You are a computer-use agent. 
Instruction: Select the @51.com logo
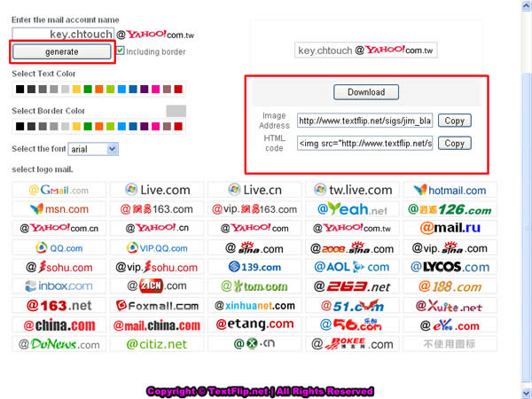coord(352,305)
